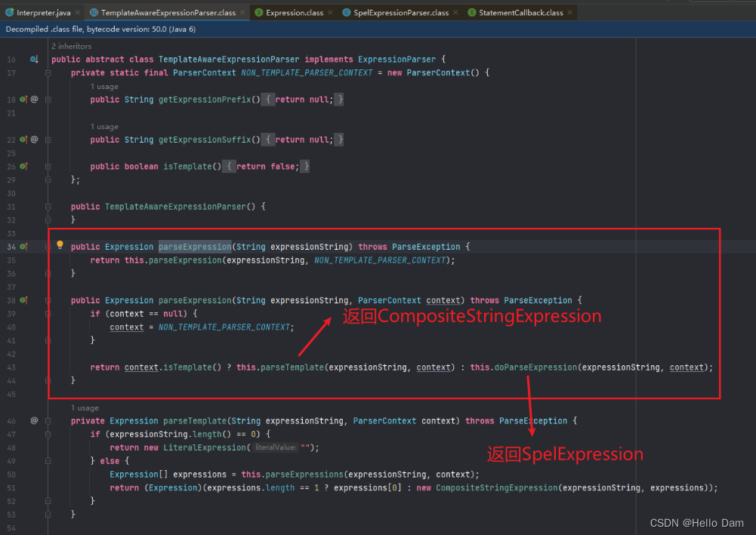Click '1 usage' hint above getExpressionSuffix
756x535 pixels.
point(104,127)
